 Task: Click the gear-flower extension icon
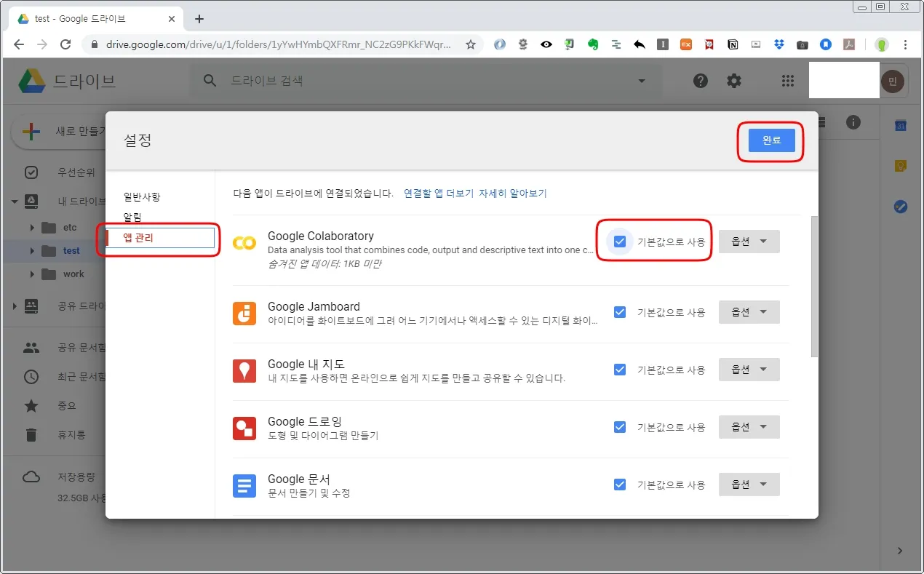[x=523, y=44]
